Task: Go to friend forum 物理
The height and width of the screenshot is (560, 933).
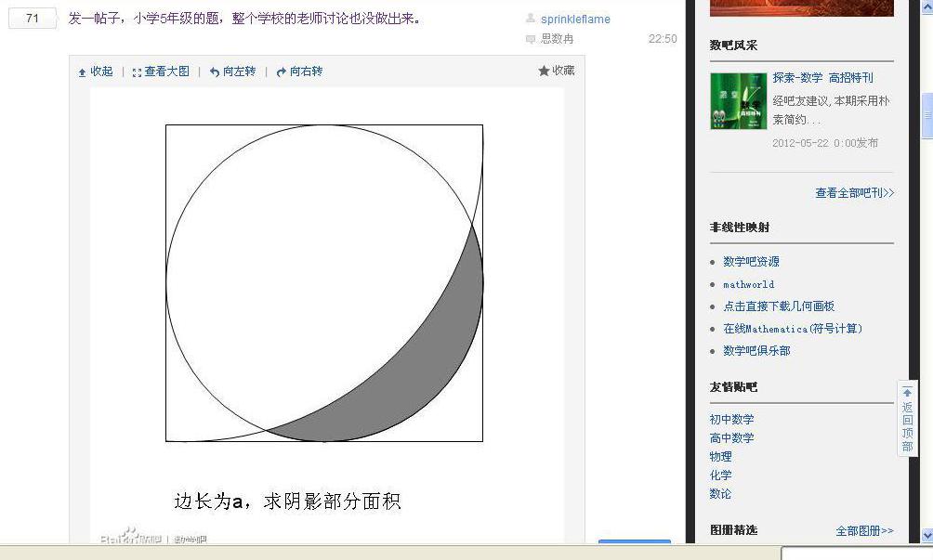Action: coord(720,457)
